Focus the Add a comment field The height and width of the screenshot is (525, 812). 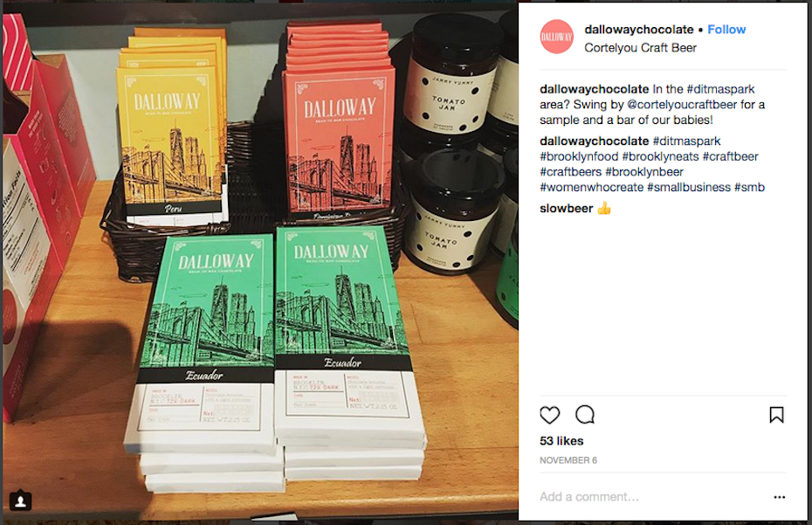coord(652,497)
